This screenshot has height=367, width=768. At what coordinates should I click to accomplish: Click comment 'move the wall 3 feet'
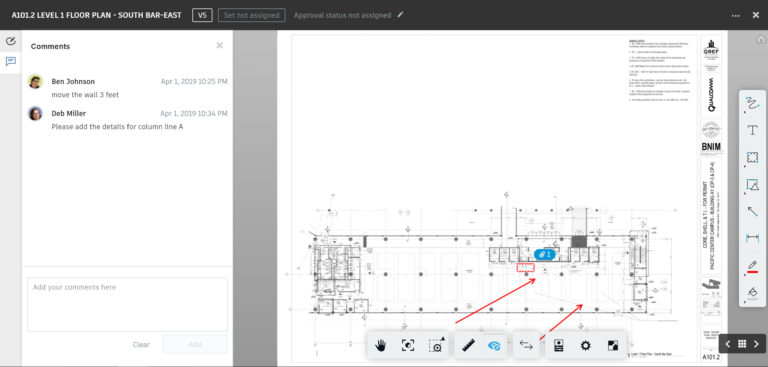pos(85,95)
